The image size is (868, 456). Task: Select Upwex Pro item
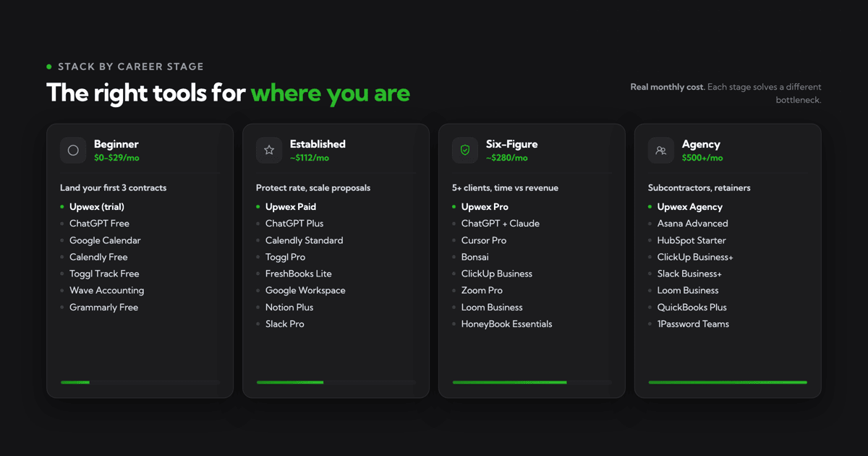[485, 206]
